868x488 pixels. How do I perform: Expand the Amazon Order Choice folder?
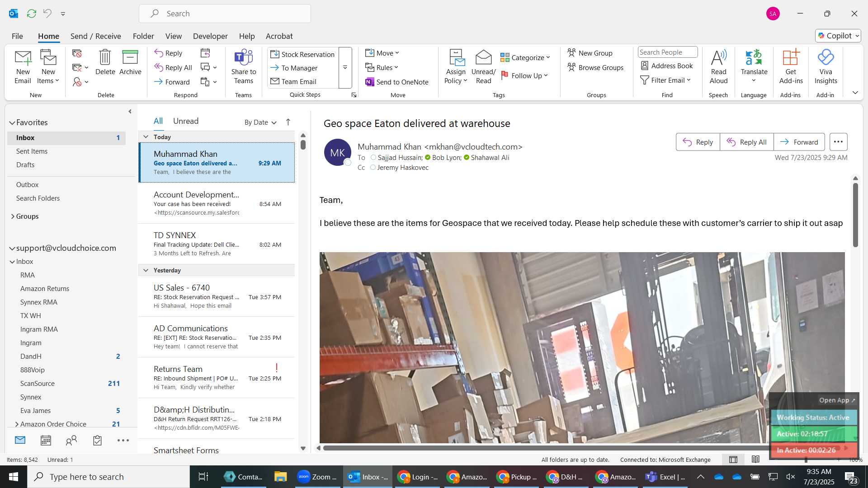pyautogui.click(x=17, y=424)
